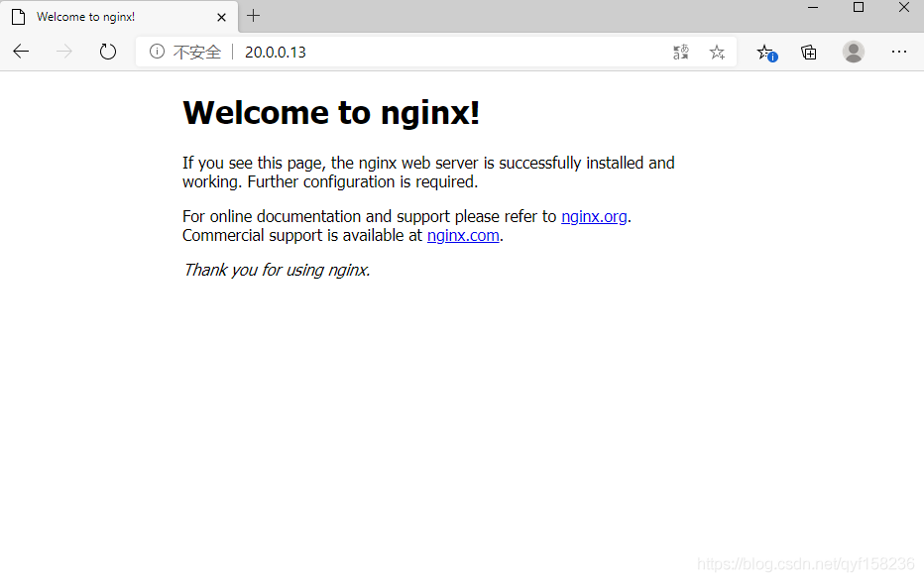
Task: Open the translate page icon
Action: (681, 52)
